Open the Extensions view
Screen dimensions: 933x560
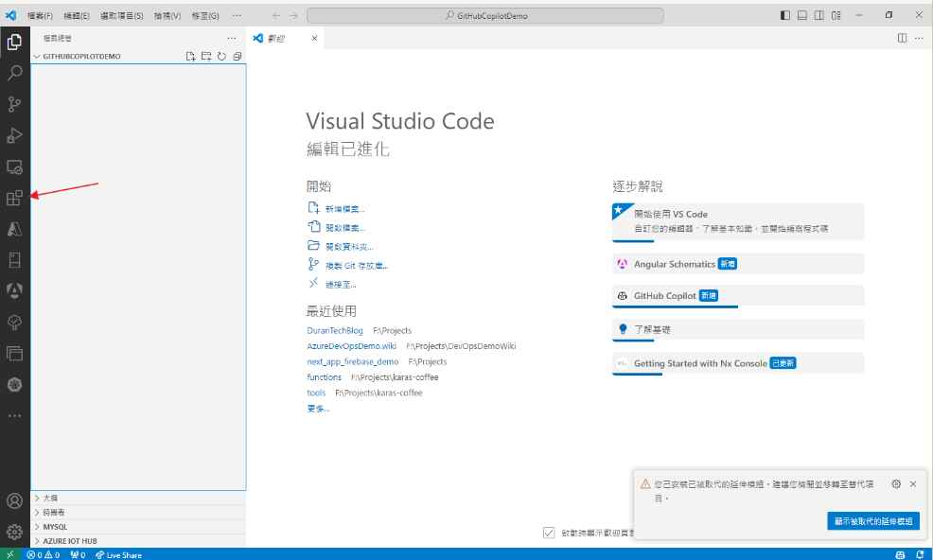[14, 198]
